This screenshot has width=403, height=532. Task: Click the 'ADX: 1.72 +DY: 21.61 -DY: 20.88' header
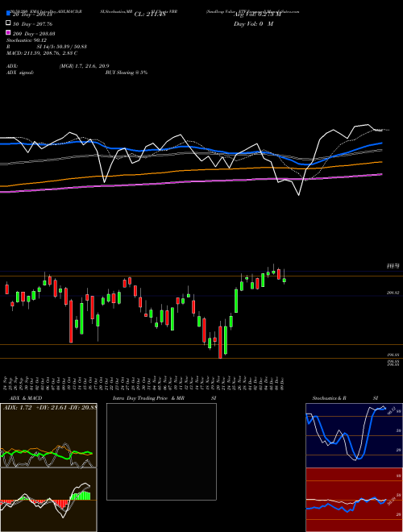click(x=50, y=407)
